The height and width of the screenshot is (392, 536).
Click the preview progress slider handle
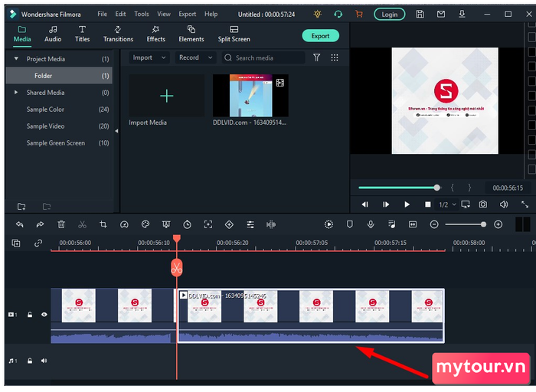click(x=437, y=188)
